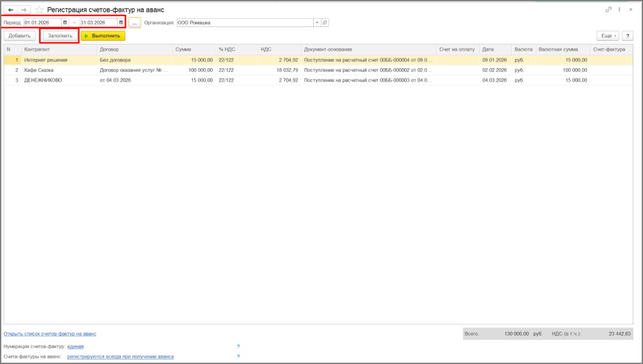Expand the Организация dropdown list
Image resolution: width=643 pixels, height=364 pixels.
coord(316,23)
